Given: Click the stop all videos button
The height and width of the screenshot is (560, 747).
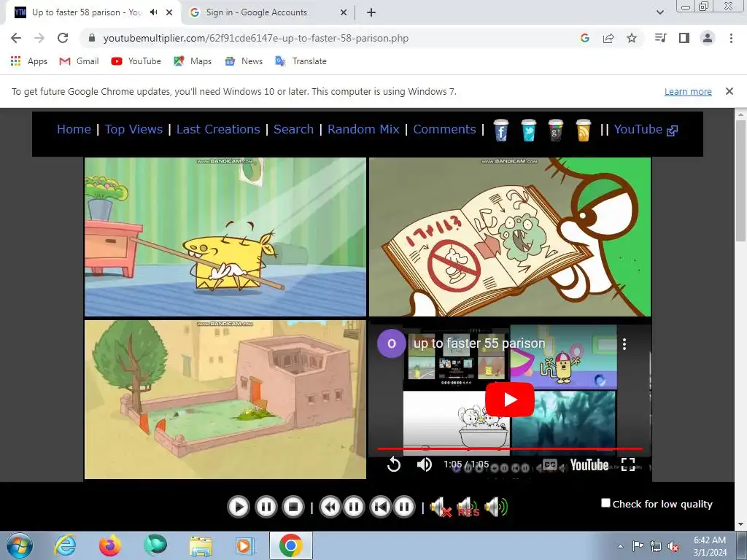Looking at the screenshot, I should click(293, 507).
